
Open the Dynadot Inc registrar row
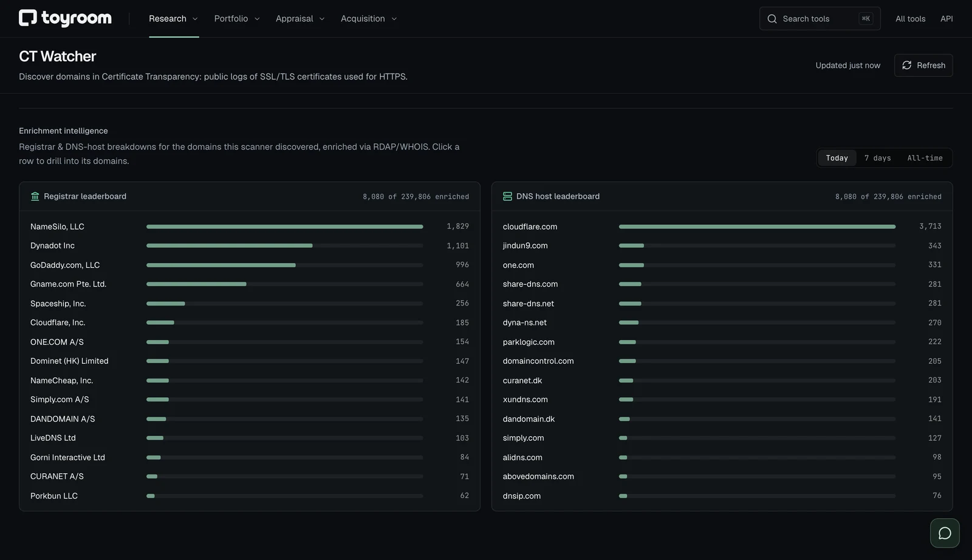250,245
